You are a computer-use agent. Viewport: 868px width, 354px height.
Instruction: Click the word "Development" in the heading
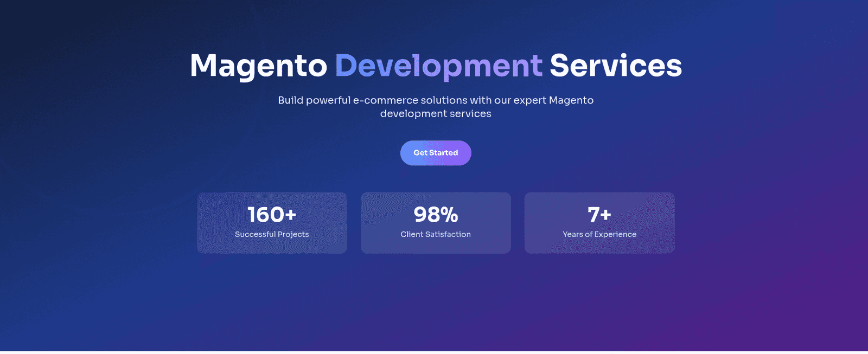click(x=438, y=66)
